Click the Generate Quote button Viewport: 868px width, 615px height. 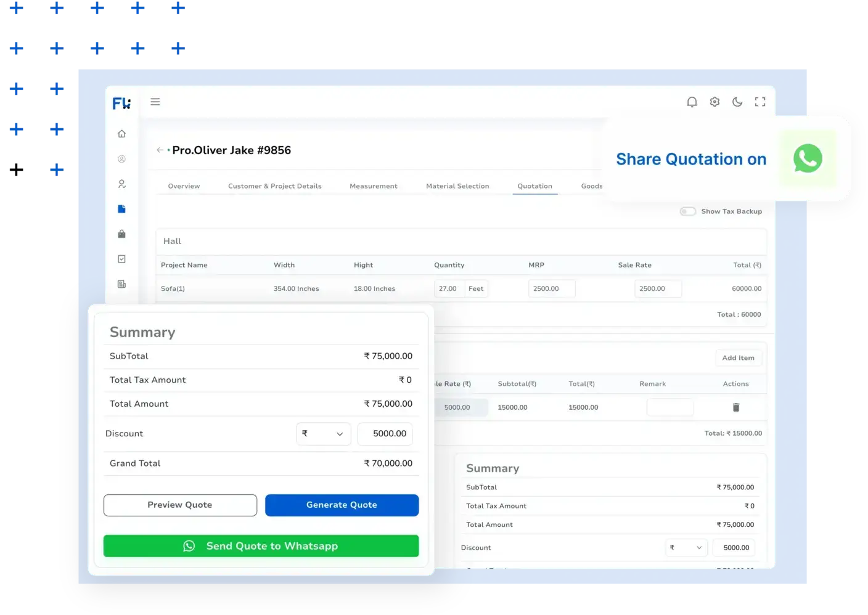(342, 505)
